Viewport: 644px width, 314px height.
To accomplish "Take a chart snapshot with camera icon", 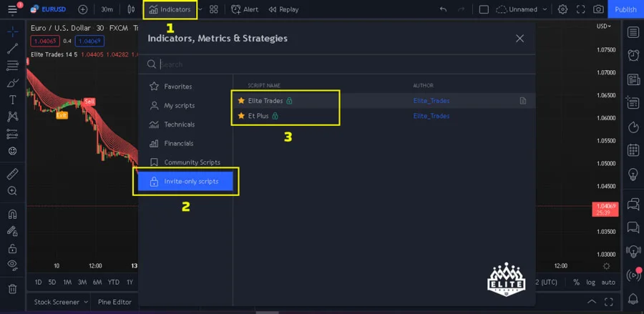I will [x=598, y=9].
